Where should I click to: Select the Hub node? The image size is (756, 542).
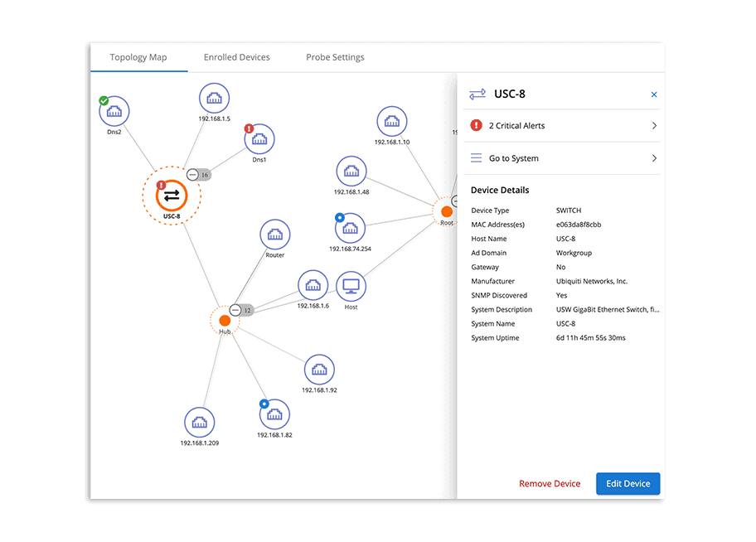click(225, 321)
